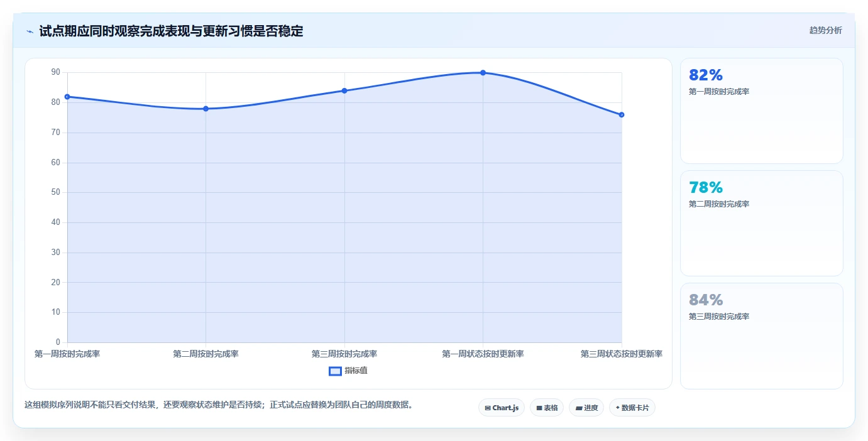868x441 pixels.
Task: Click the footnote text starting 这组模拟序列说明
Action: click(x=219, y=405)
